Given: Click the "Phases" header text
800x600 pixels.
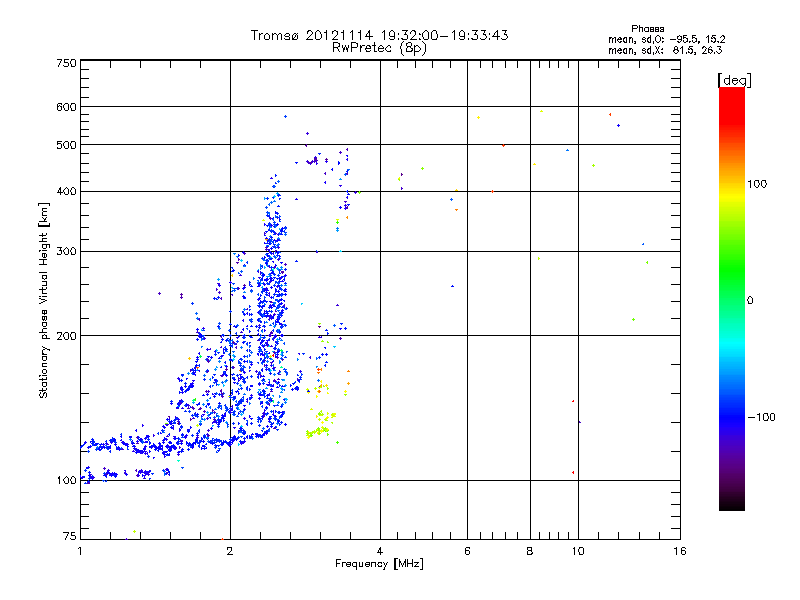Looking at the screenshot, I should [x=647, y=29].
